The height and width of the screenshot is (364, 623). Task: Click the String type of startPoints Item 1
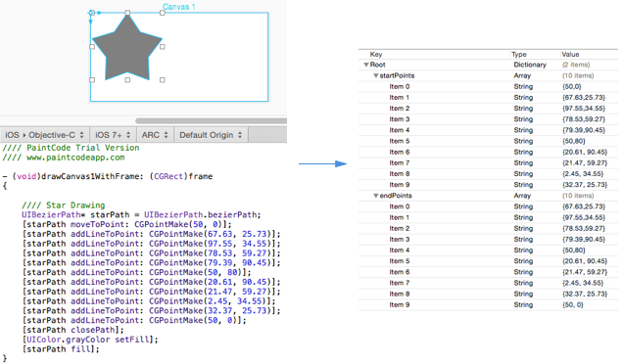click(x=523, y=97)
